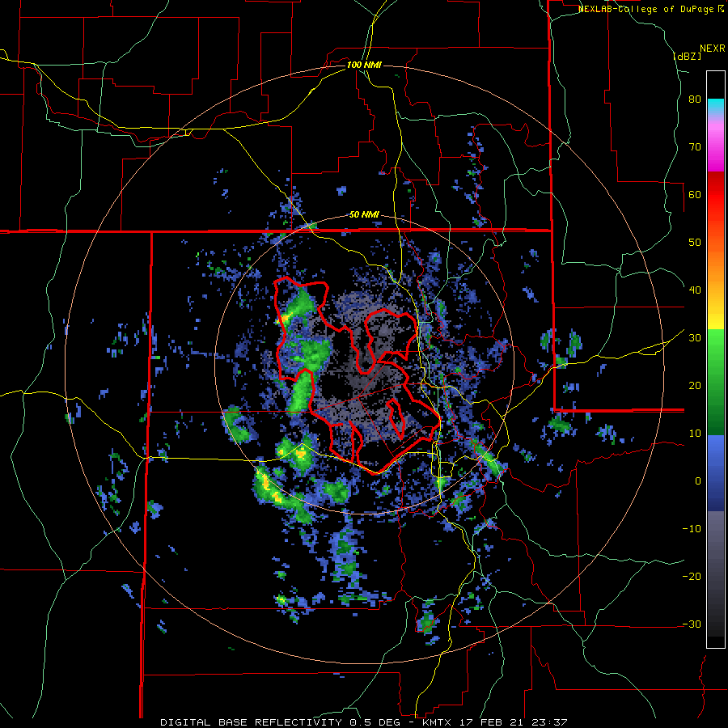The width and height of the screenshot is (728, 728).
Task: Click the KMTX station identifier in caption
Action: tap(438, 722)
